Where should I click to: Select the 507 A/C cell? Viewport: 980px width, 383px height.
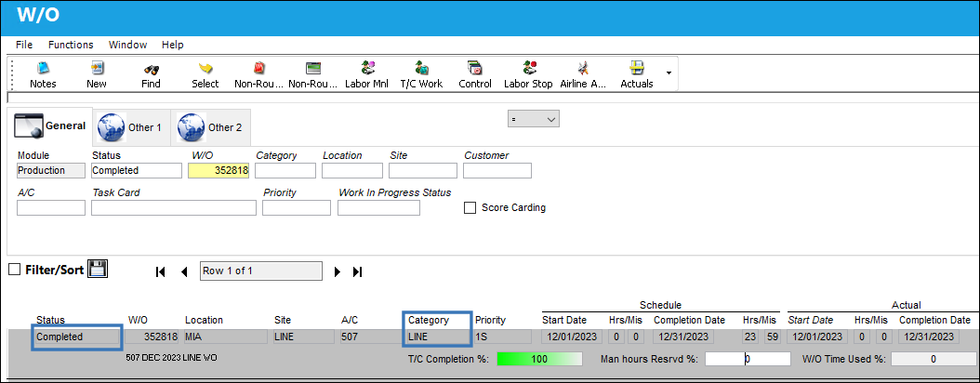pyautogui.click(x=368, y=337)
